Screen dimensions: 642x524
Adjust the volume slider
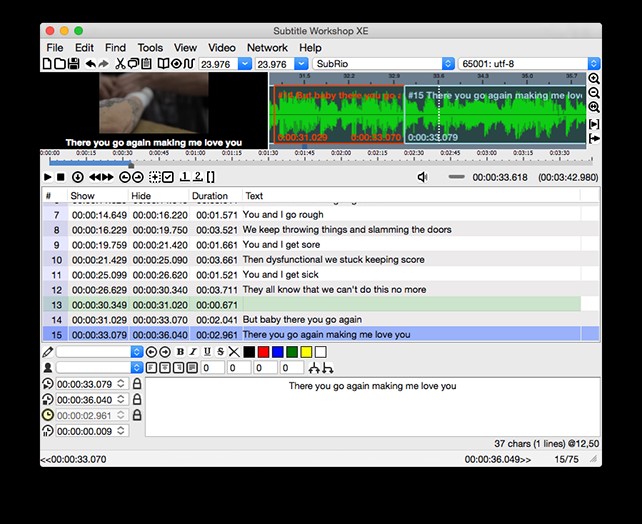click(x=456, y=177)
